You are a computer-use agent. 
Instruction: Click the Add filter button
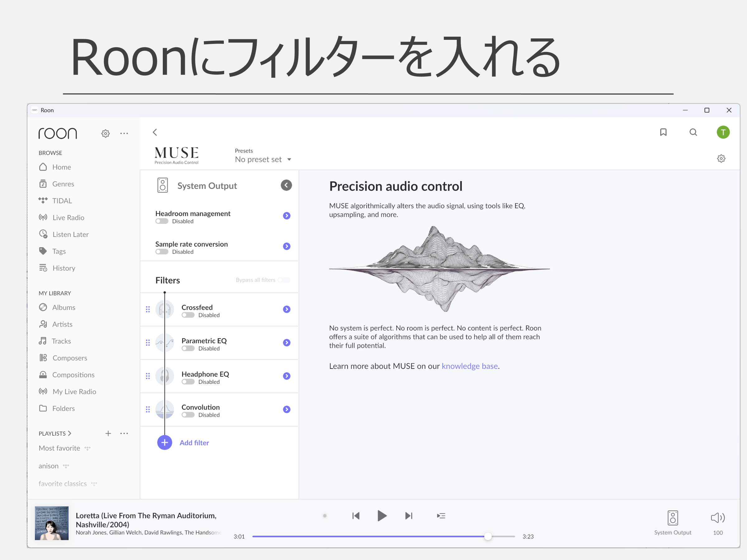click(x=164, y=442)
